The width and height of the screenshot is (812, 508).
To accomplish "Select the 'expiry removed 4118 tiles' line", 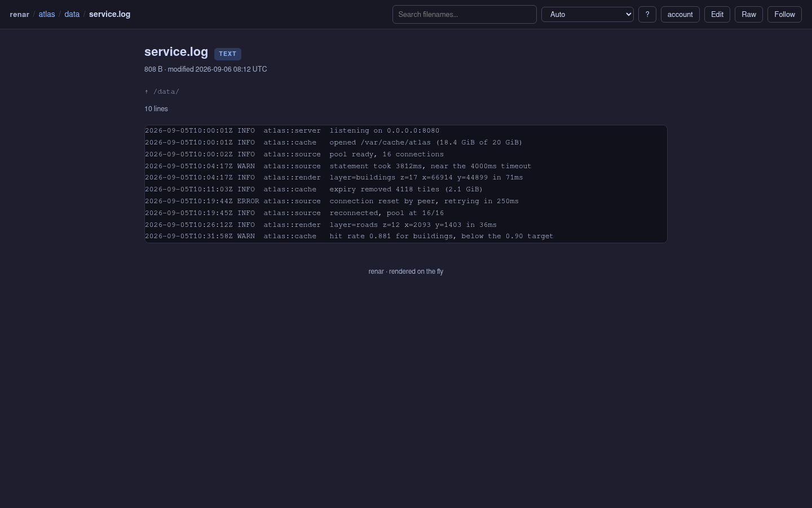I will (x=314, y=189).
